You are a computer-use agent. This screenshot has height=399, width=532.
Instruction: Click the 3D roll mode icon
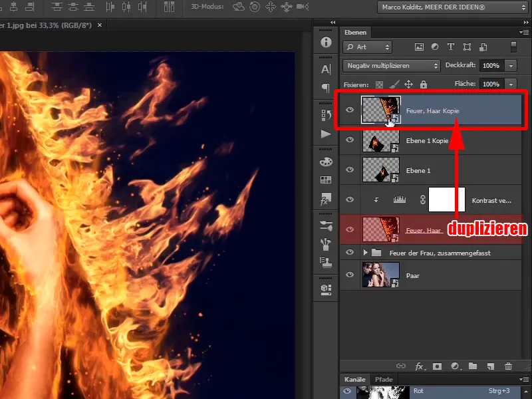[x=255, y=7]
